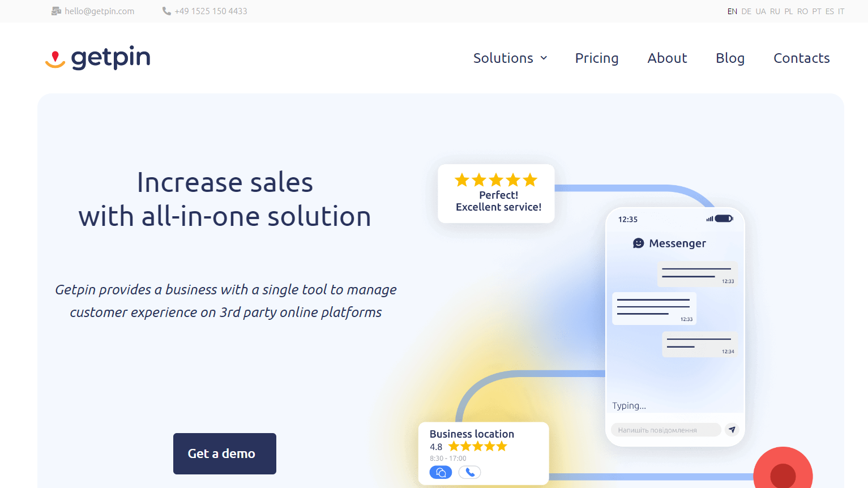Click the getpin logo
The width and height of the screenshot is (868, 488).
pyautogui.click(x=97, y=58)
